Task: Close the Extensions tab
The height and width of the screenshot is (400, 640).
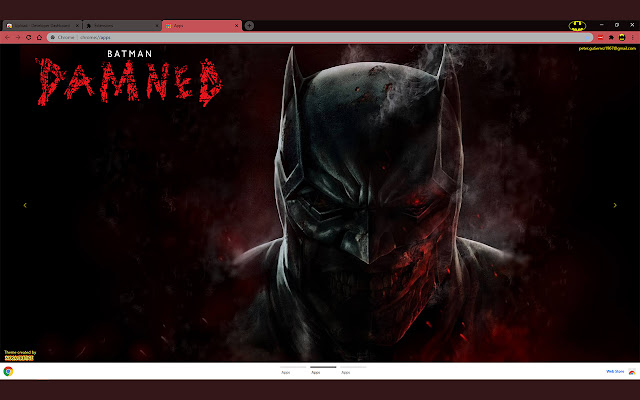Action: coord(157,25)
